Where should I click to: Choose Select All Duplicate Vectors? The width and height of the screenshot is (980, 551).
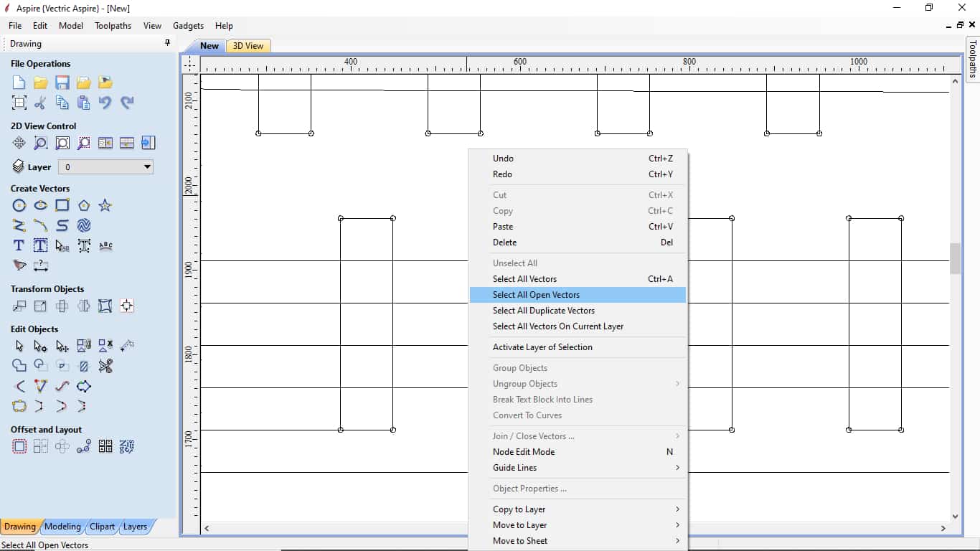point(578,311)
